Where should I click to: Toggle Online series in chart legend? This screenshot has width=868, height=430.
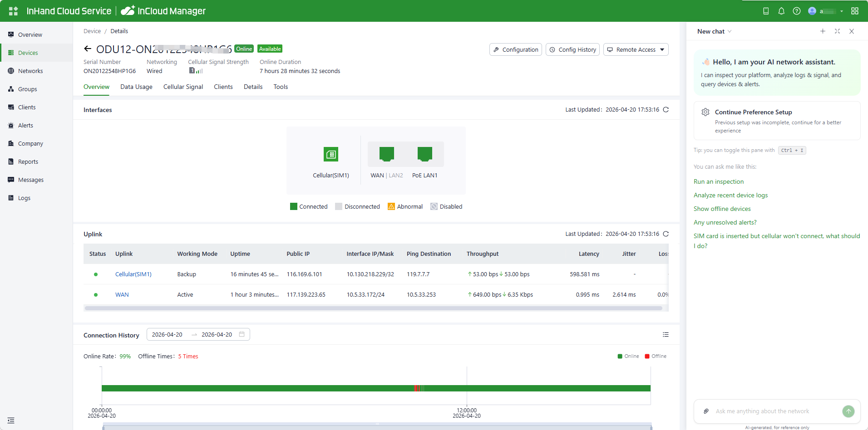pos(628,357)
